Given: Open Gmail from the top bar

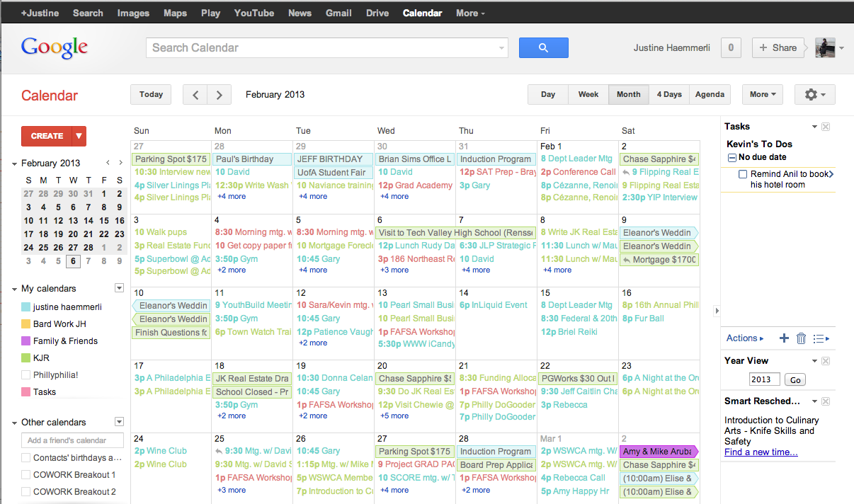Looking at the screenshot, I should click(x=338, y=13).
